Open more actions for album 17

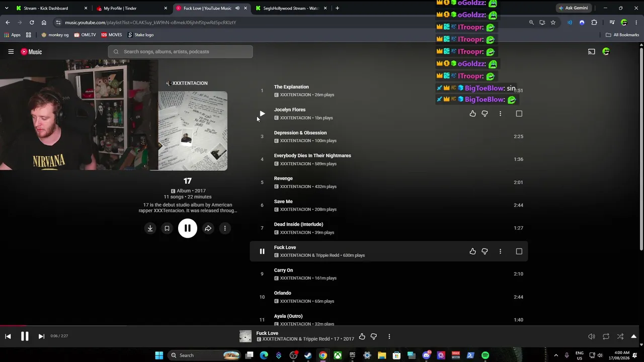[x=225, y=228]
